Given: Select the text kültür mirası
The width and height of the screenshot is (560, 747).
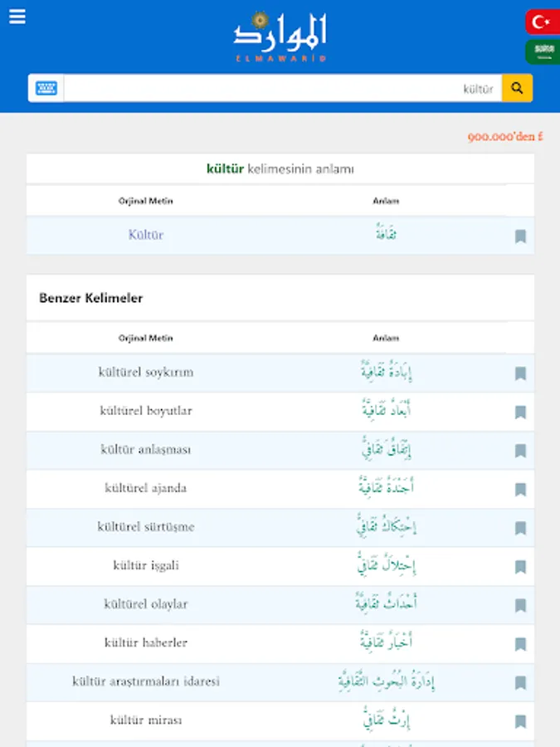Looking at the screenshot, I should (146, 720).
